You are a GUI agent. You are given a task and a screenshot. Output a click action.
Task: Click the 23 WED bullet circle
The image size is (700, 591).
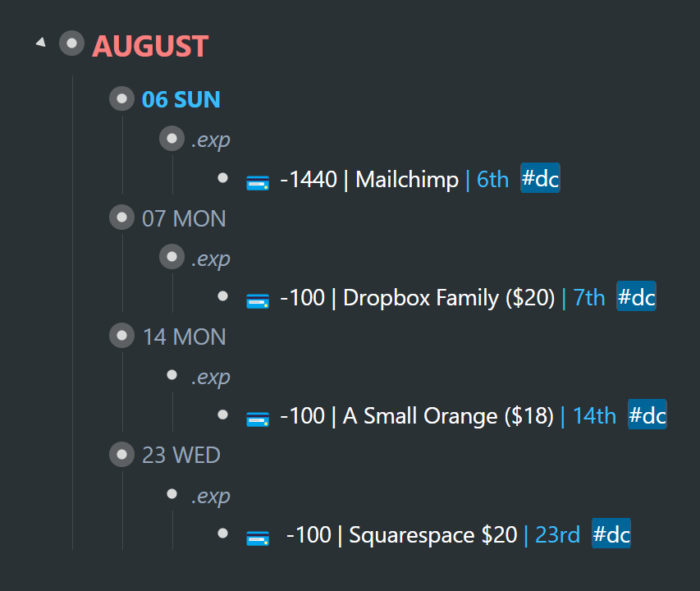(x=122, y=455)
